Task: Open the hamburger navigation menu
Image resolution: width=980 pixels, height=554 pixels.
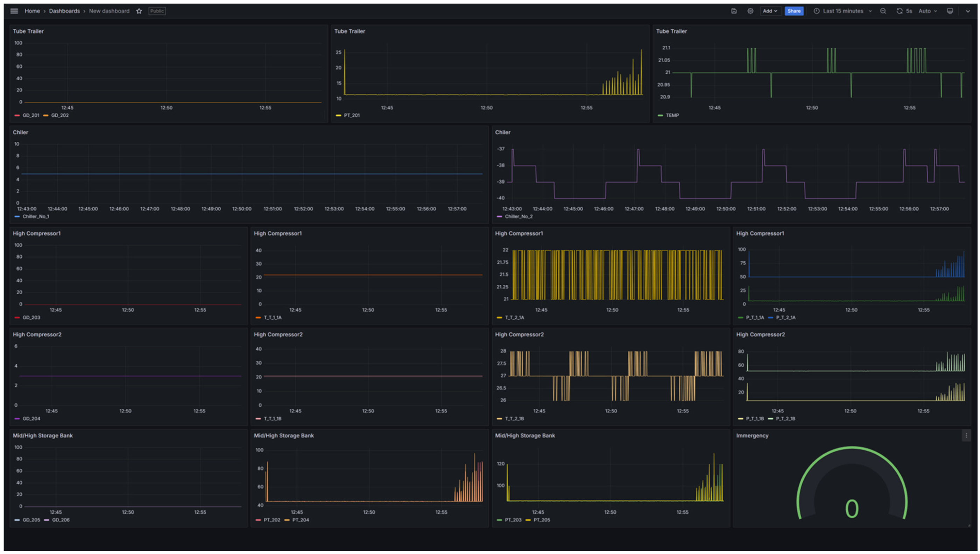Action: coord(14,11)
